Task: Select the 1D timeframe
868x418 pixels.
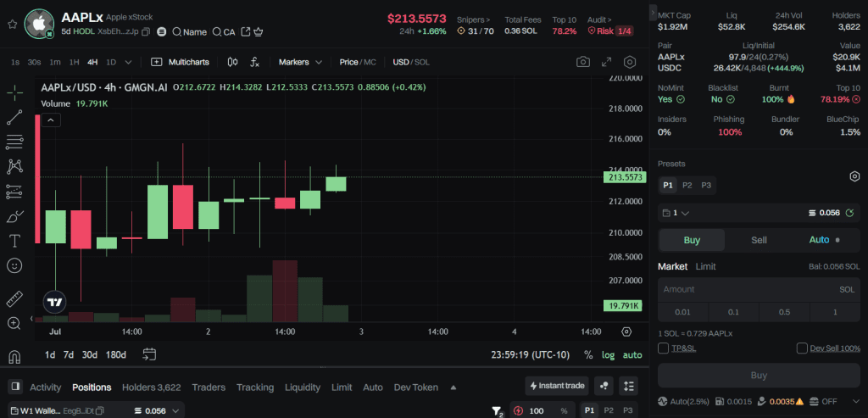Action: tap(111, 62)
